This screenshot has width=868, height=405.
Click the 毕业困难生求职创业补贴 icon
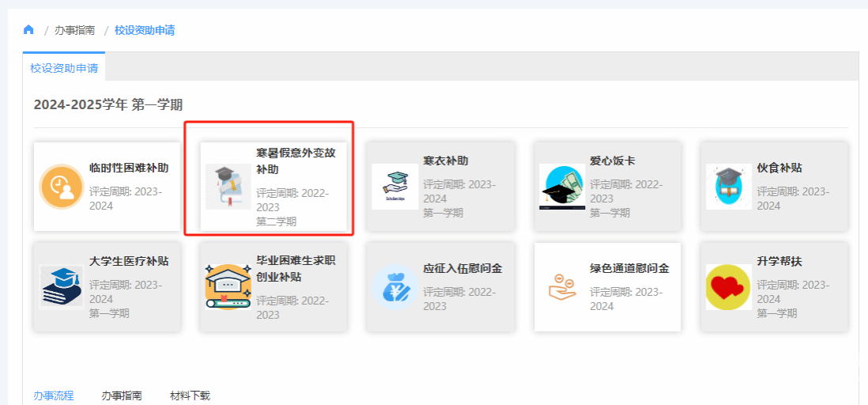click(228, 286)
